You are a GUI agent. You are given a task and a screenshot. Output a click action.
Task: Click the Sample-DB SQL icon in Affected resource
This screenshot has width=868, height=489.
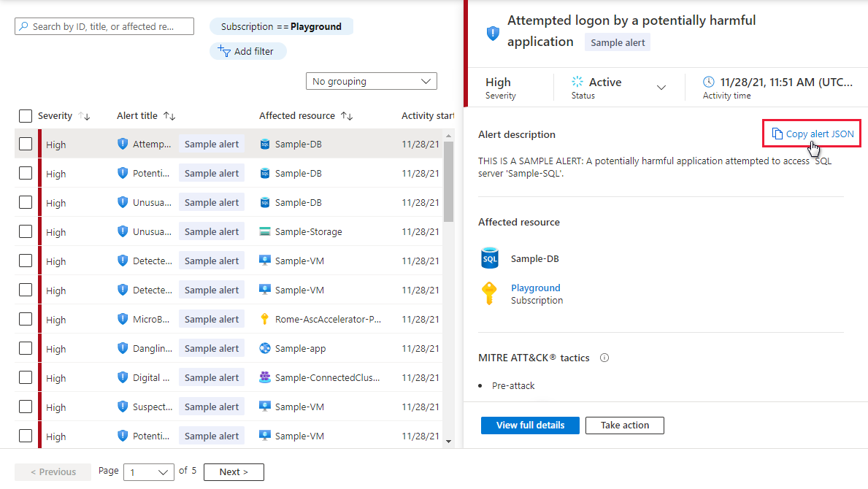490,258
